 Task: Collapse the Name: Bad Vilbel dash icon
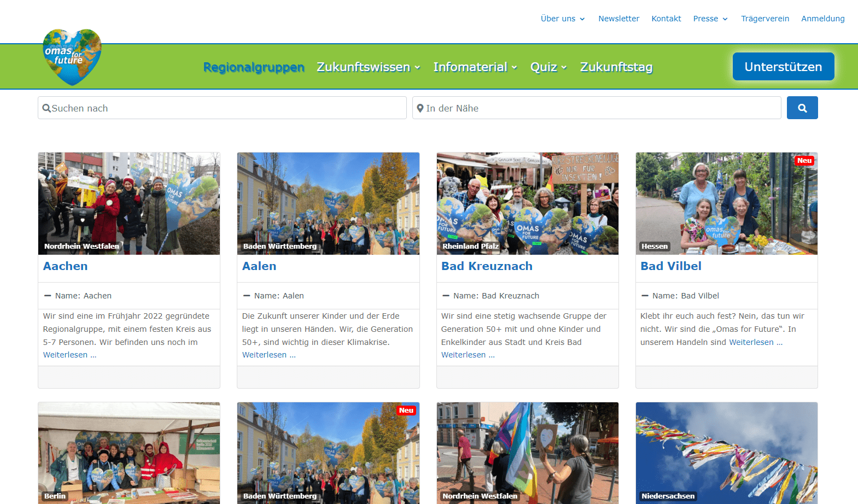coord(645,296)
